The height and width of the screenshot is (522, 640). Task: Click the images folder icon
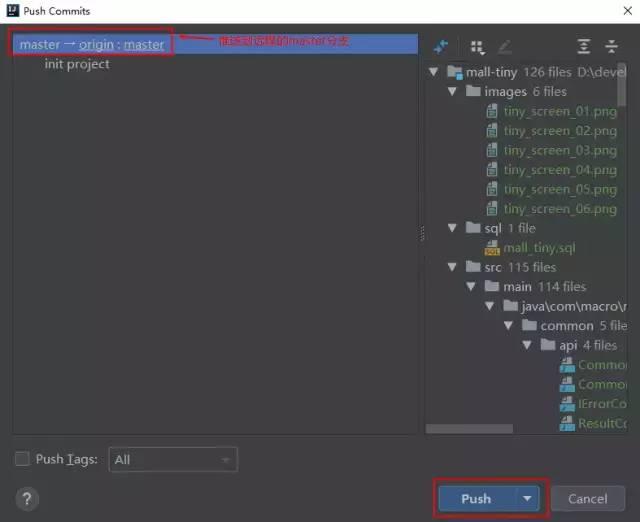click(x=473, y=91)
